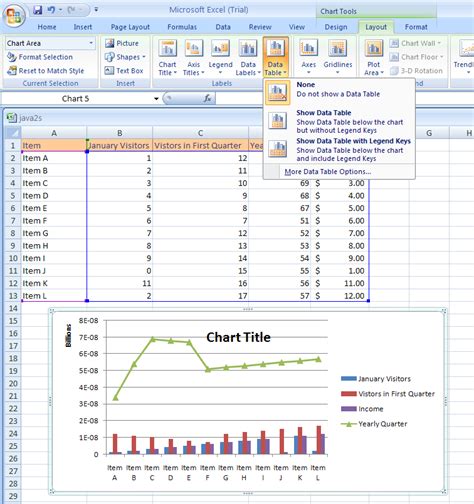Select column G header
The height and width of the screenshot is (504, 474).
429,133
